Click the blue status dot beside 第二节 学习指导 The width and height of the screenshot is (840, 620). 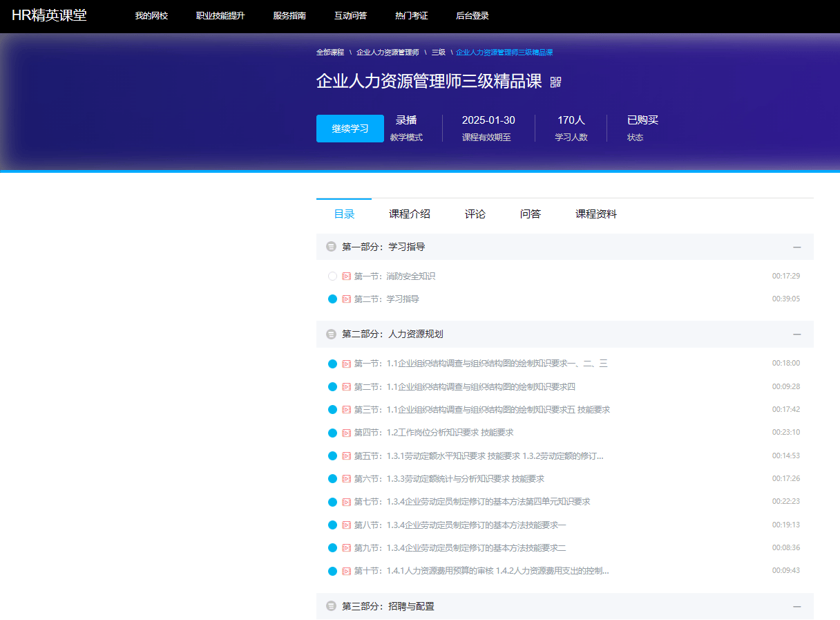point(332,299)
